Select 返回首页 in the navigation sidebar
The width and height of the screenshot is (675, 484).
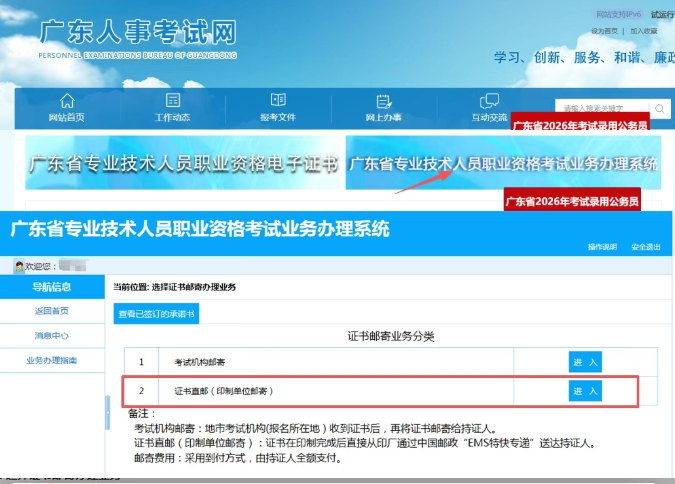point(52,311)
